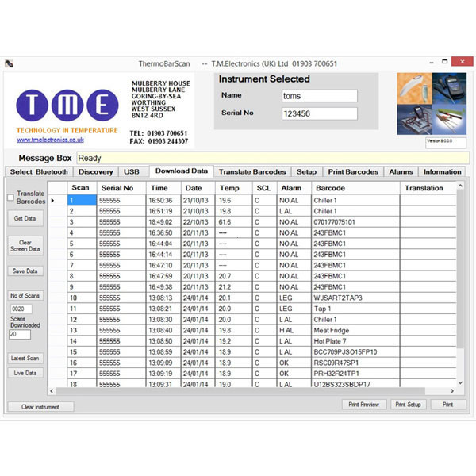Screen dimensions: 476x476
Task: Click the ThermoBarScan title bar app icon
Action: [x=10, y=63]
